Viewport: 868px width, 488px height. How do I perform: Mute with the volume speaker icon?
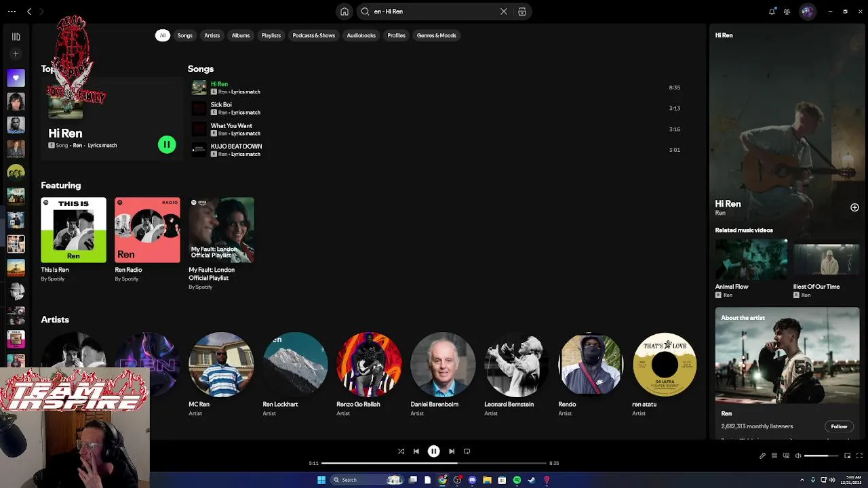tap(797, 456)
